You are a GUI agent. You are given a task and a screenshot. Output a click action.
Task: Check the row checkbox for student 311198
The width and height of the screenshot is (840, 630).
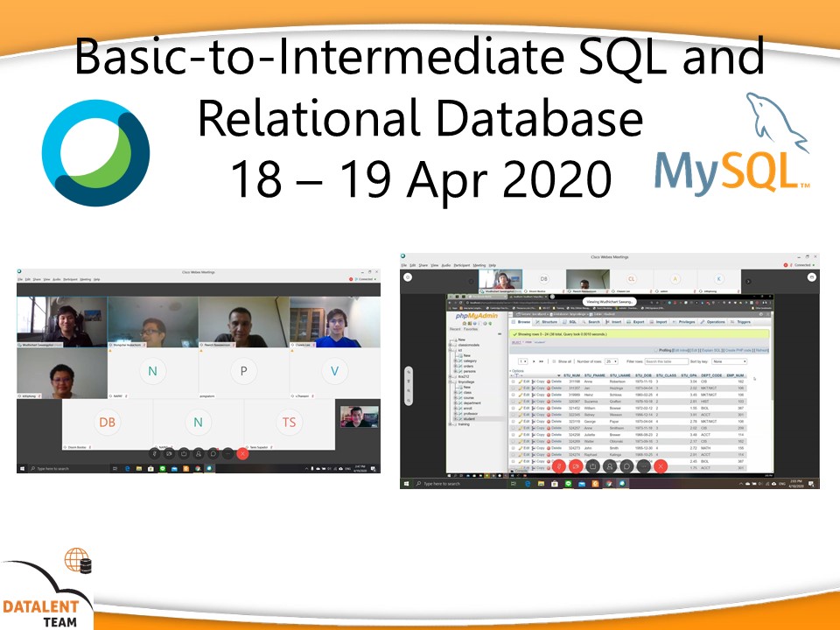pyautogui.click(x=514, y=381)
